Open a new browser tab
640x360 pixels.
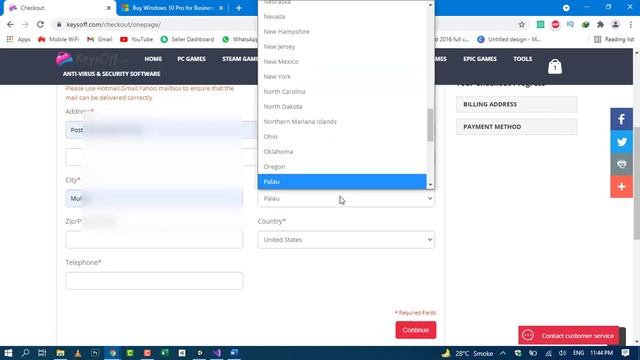[239, 8]
